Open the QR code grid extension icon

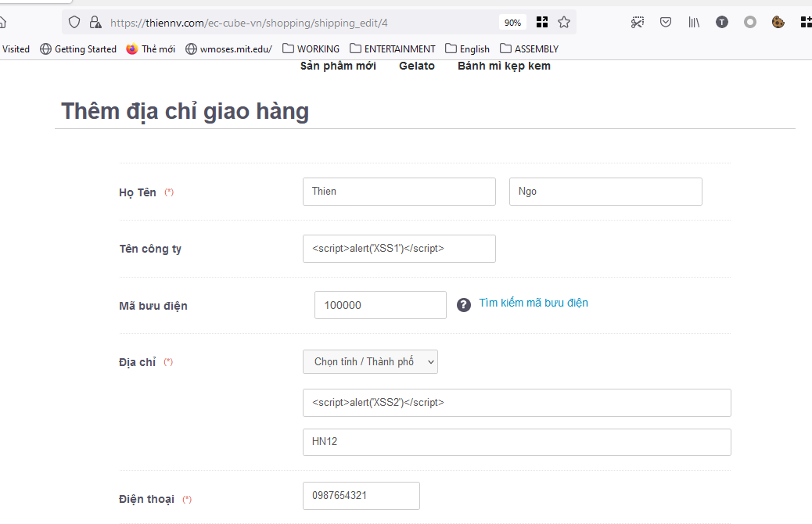[542, 22]
